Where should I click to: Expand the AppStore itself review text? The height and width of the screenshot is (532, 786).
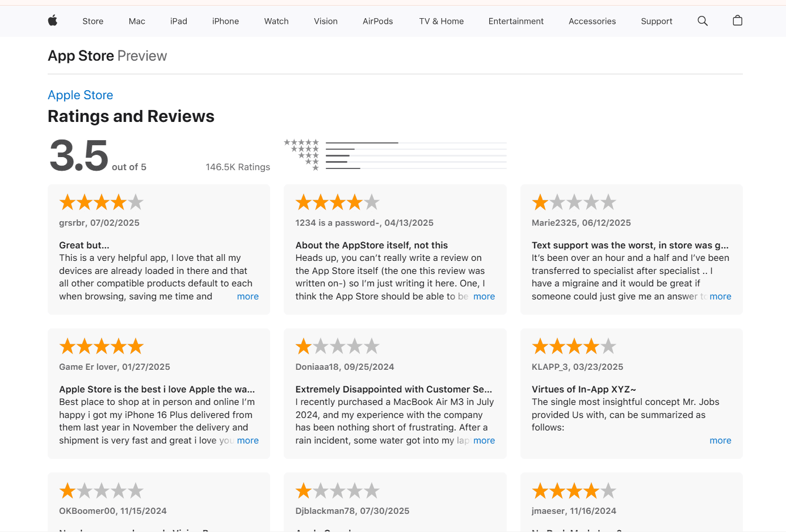tap(484, 297)
